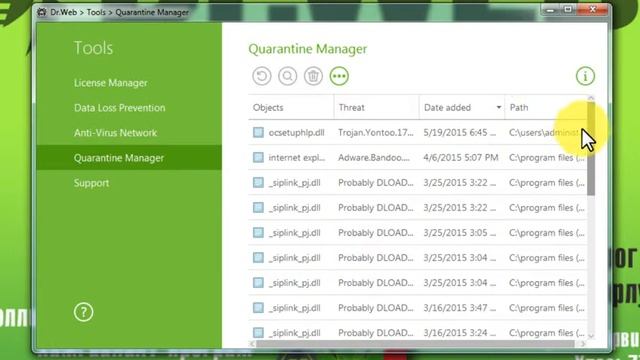Tick checkbox of _siplink_pj.dll dated 3/16/2015 3:24

(x=258, y=333)
